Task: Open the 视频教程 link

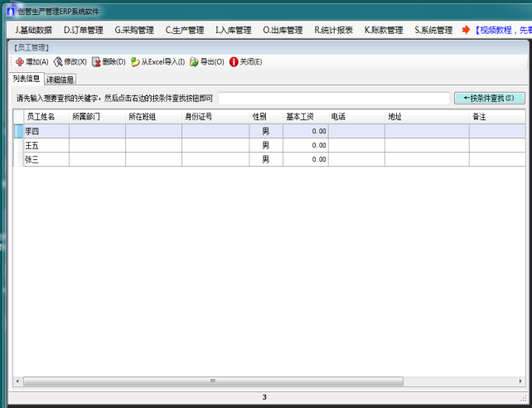Action: 501,31
